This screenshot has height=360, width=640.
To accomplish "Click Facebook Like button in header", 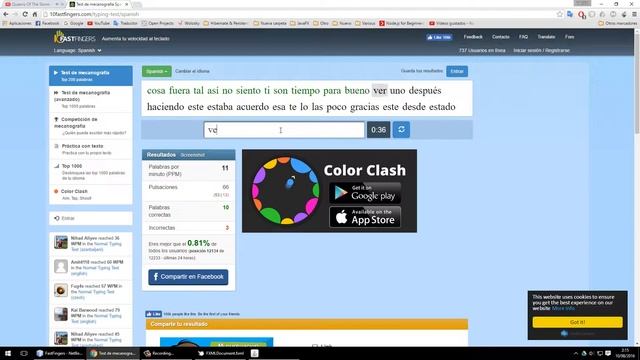I will (439, 37).
